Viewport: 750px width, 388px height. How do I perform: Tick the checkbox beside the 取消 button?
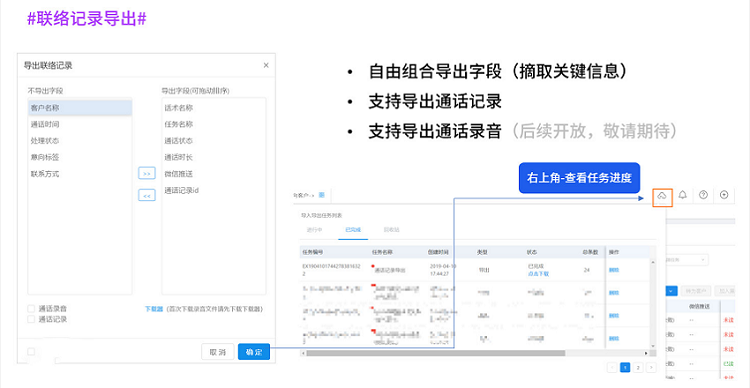coord(31,352)
